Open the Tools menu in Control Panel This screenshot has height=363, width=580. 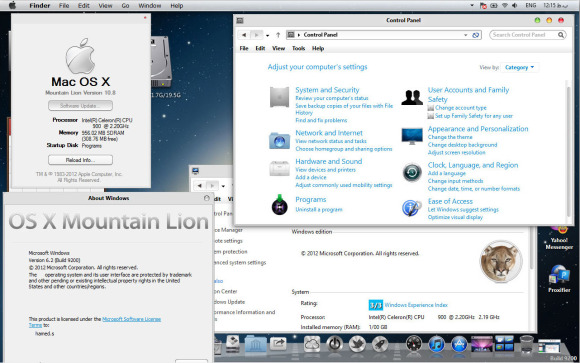(x=299, y=48)
